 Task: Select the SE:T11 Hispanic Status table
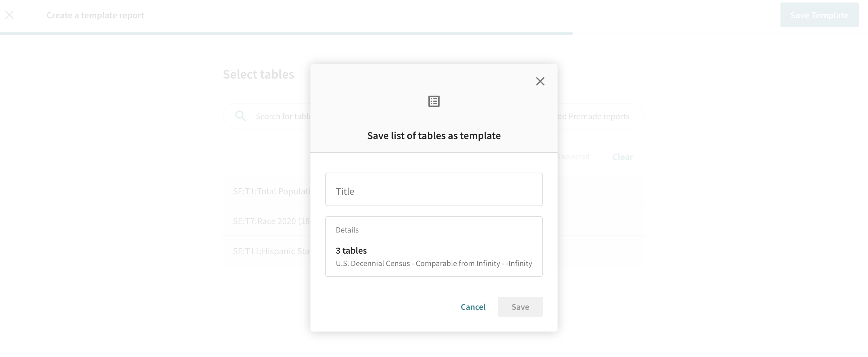(272, 251)
